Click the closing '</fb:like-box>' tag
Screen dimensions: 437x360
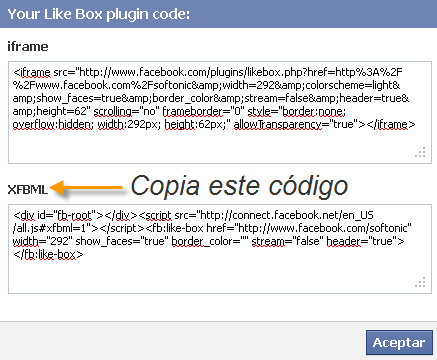pyautogui.click(x=48, y=255)
